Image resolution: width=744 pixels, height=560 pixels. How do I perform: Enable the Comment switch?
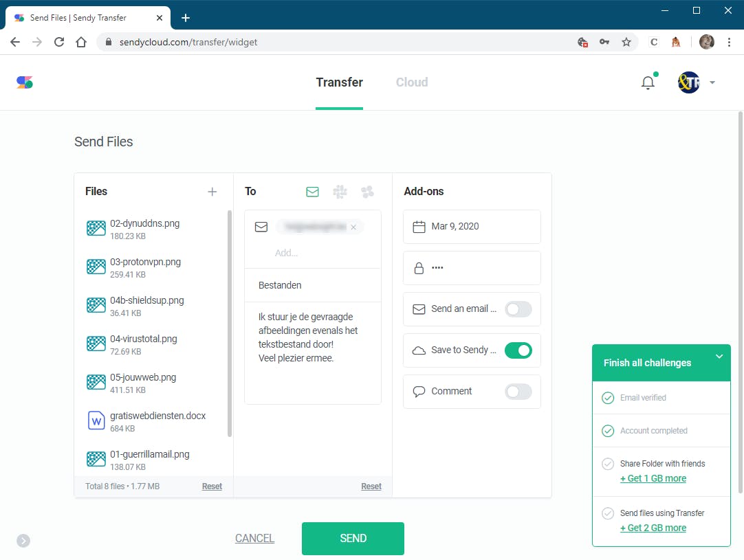(518, 392)
